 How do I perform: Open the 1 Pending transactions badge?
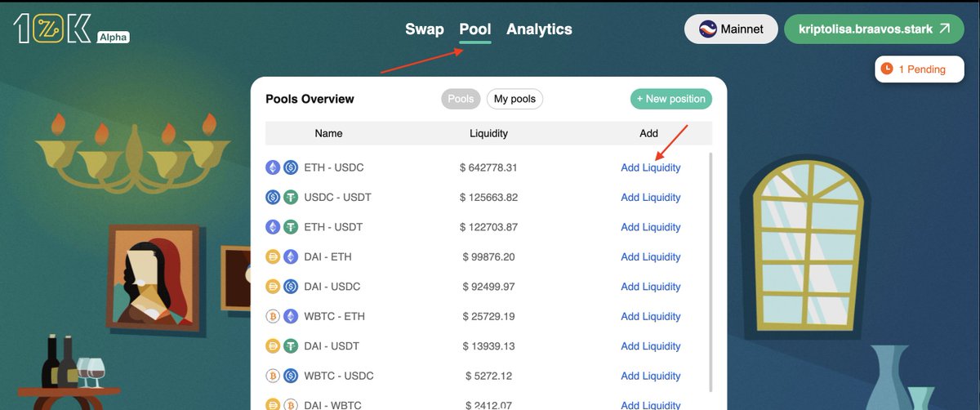921,69
